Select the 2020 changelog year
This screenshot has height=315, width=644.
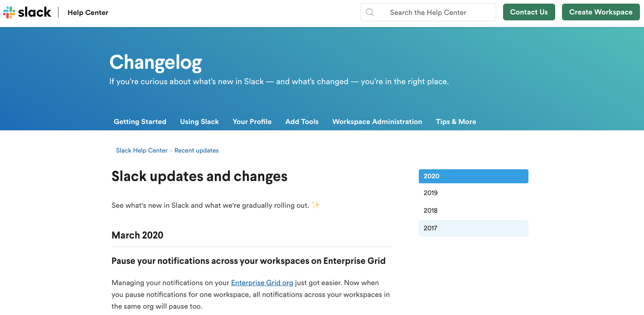coord(474,176)
